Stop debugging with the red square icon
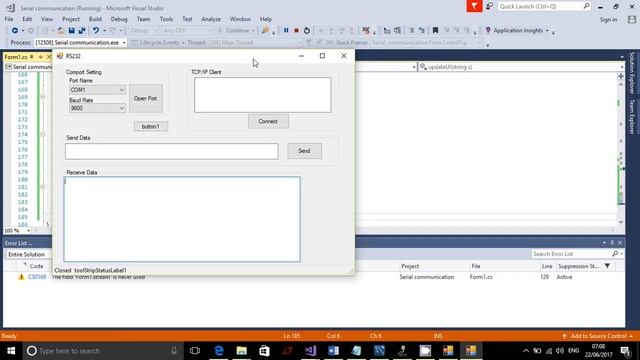The image size is (640, 360). tap(296, 31)
